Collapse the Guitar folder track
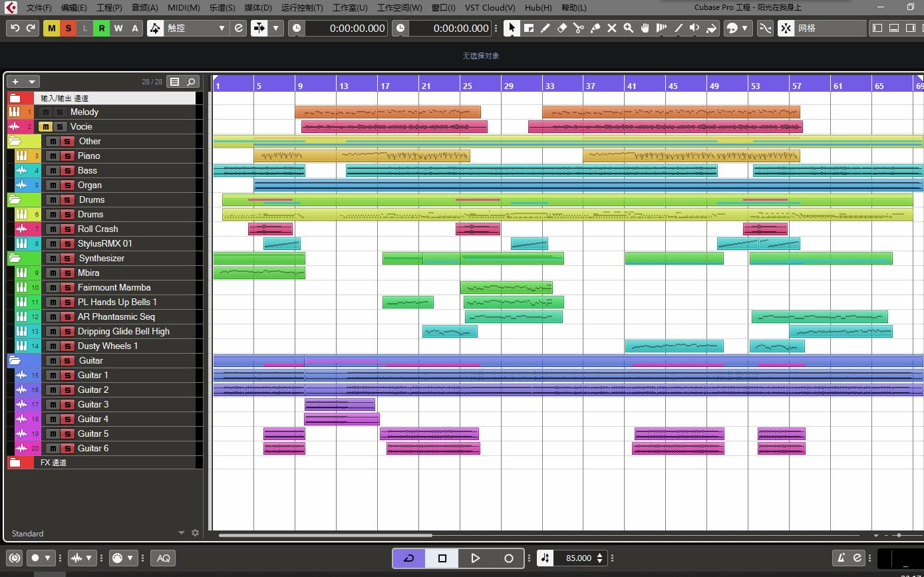Screen dimensions: 924x577 click(x=15, y=360)
